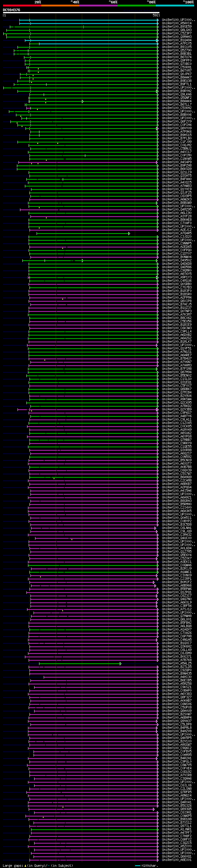Click the UniRef100_Q4UCX0 hit label
197x868 pixels.
(177, 538)
